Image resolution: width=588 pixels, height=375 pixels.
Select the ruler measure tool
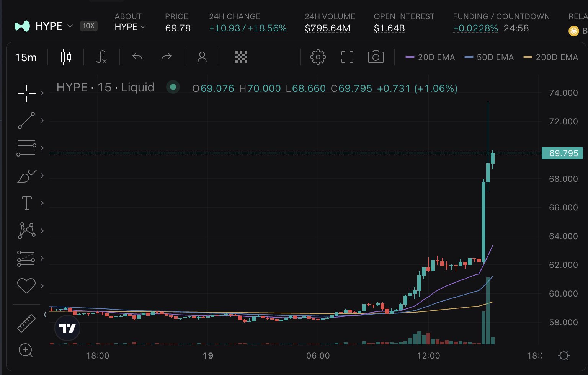26,323
